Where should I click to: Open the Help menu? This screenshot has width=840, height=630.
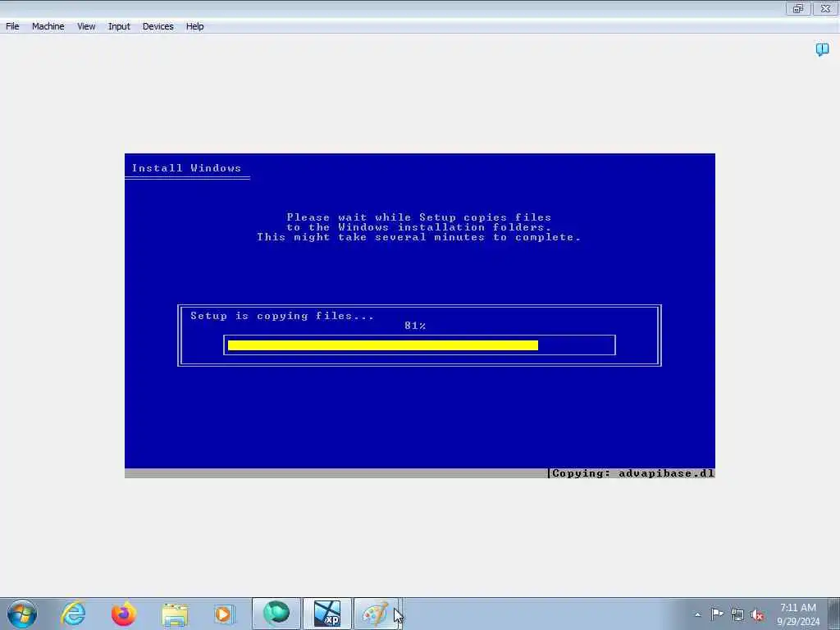195,26
